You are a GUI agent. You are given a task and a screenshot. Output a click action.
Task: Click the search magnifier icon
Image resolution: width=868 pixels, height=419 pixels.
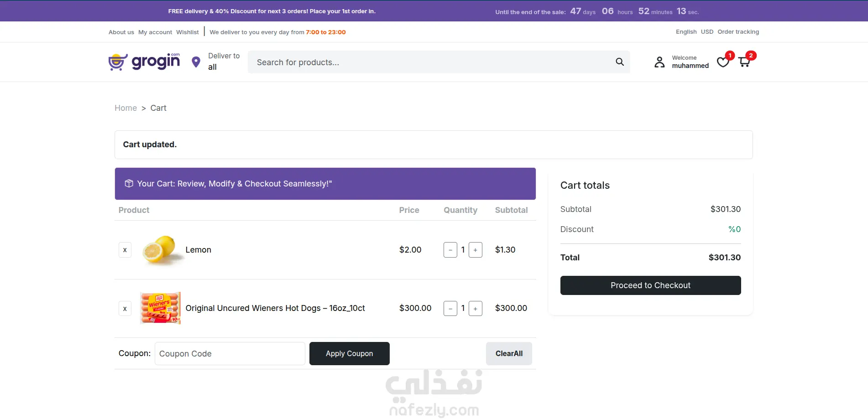[619, 62]
